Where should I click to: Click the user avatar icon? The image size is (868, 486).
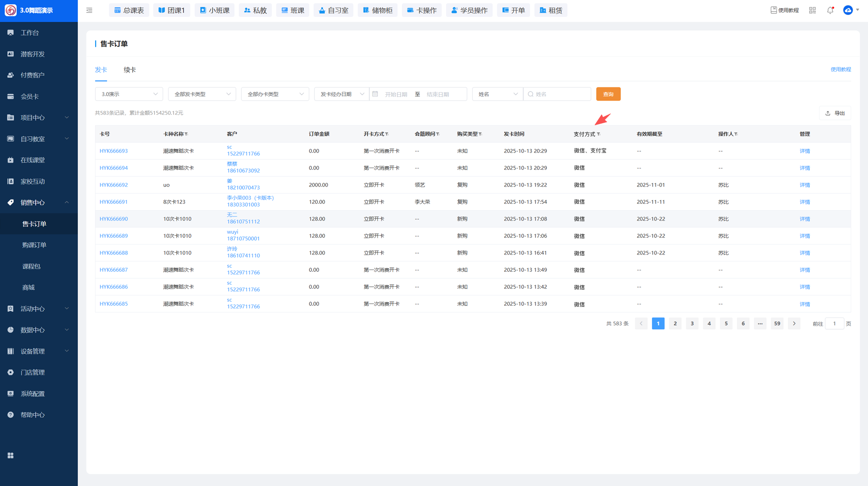848,10
